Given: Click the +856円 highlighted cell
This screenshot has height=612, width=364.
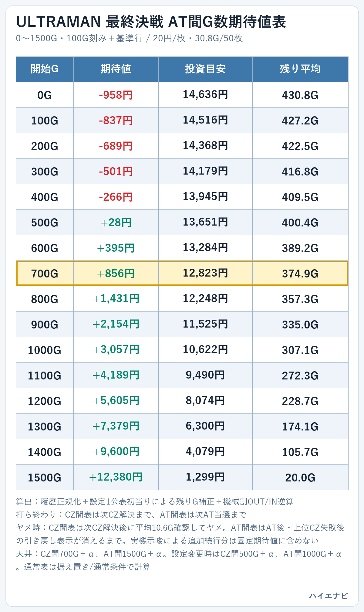Looking at the screenshot, I should coord(116,274).
